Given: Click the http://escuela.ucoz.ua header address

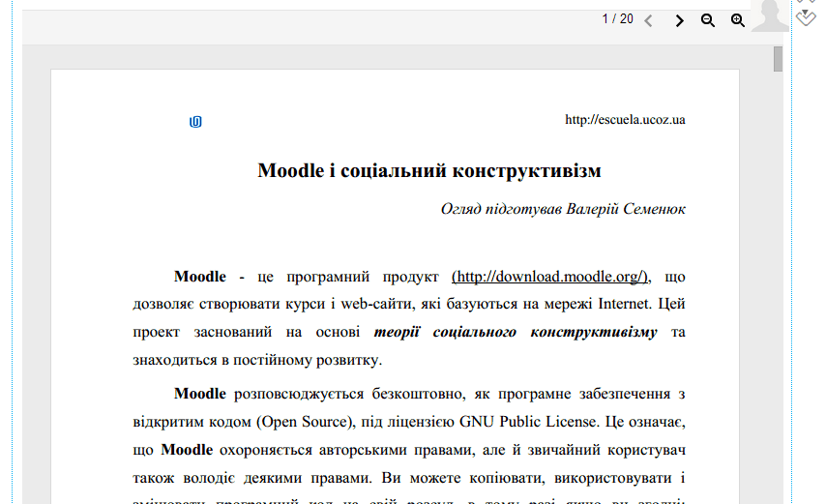Looking at the screenshot, I should pos(625,120).
